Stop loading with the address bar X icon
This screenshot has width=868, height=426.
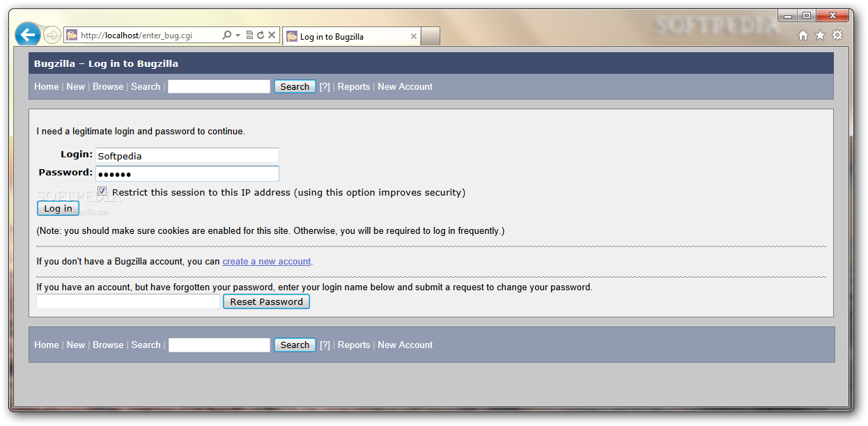272,35
